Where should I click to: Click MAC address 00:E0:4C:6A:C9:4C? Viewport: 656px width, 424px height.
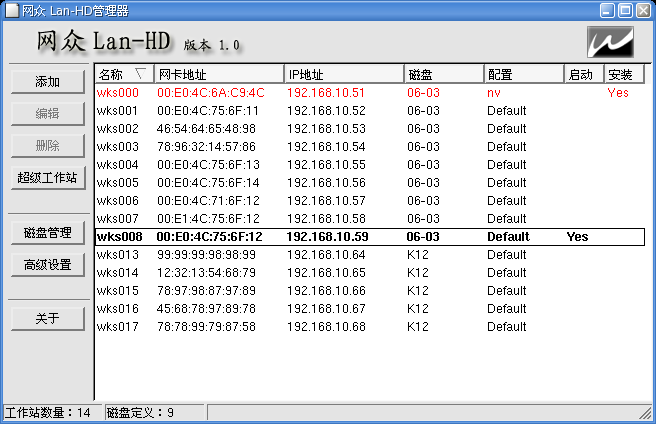click(x=211, y=93)
